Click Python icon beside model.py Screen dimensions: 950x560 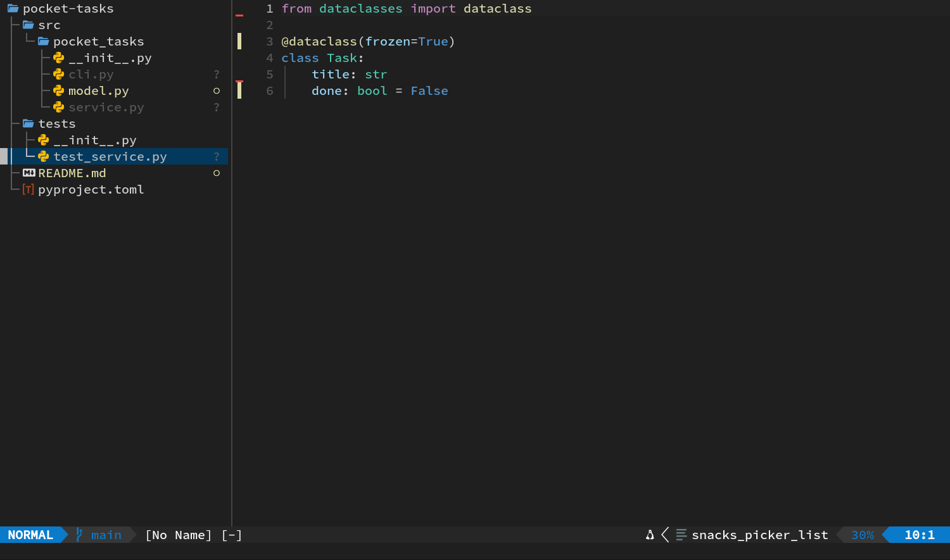pyautogui.click(x=59, y=91)
